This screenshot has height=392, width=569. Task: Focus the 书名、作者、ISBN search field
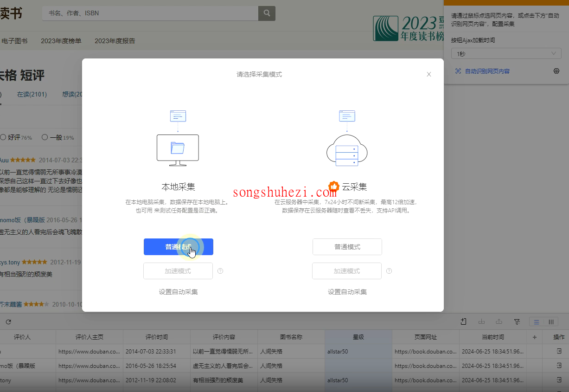150,13
